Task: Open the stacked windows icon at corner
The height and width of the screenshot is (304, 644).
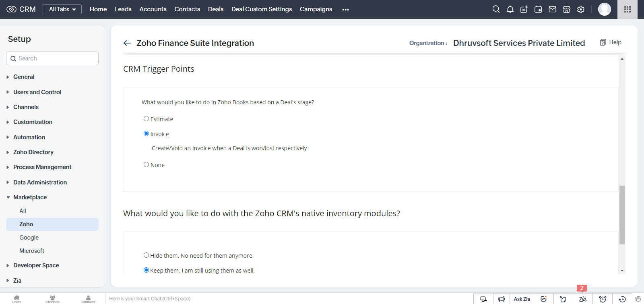Action: point(638,299)
